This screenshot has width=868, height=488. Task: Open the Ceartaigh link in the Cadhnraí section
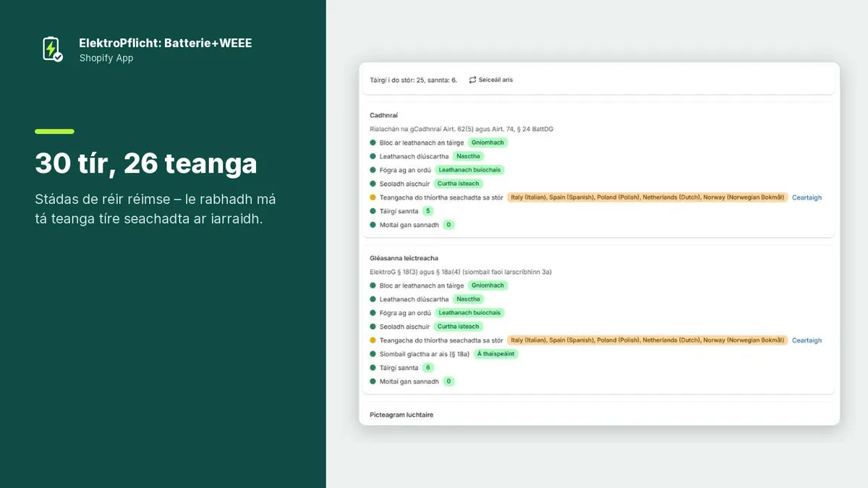tap(807, 197)
